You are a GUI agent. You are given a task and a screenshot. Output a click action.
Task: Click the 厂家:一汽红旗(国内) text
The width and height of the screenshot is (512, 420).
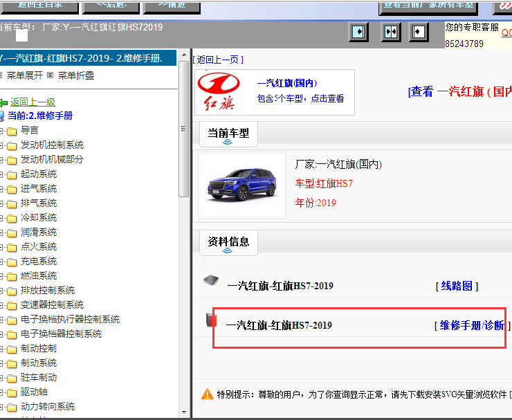point(338,164)
